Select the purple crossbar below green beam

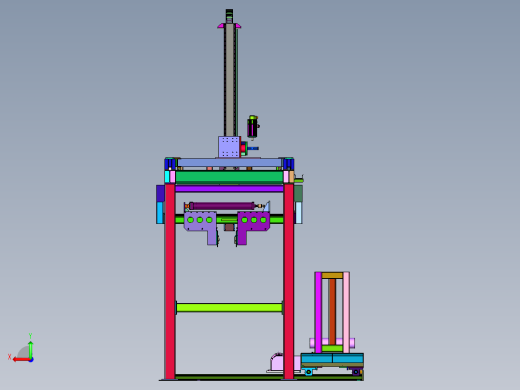[x=229, y=189]
